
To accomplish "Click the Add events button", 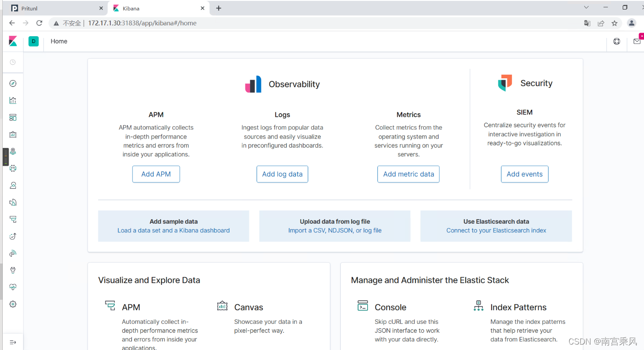I will coord(525,174).
